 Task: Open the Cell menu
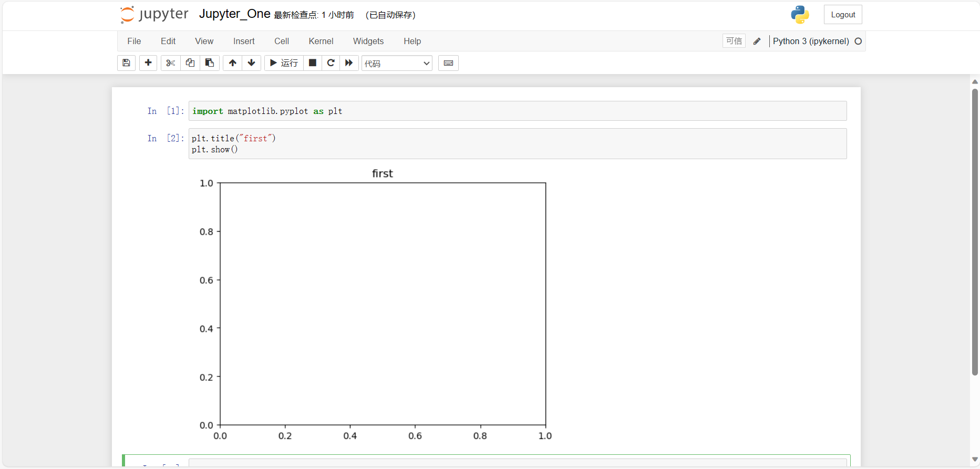click(x=282, y=41)
